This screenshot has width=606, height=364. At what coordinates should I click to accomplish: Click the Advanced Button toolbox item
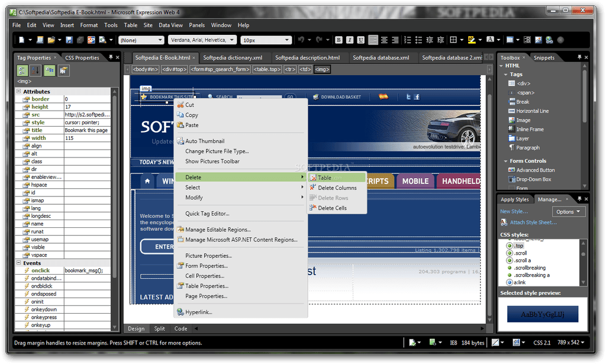[x=535, y=170]
